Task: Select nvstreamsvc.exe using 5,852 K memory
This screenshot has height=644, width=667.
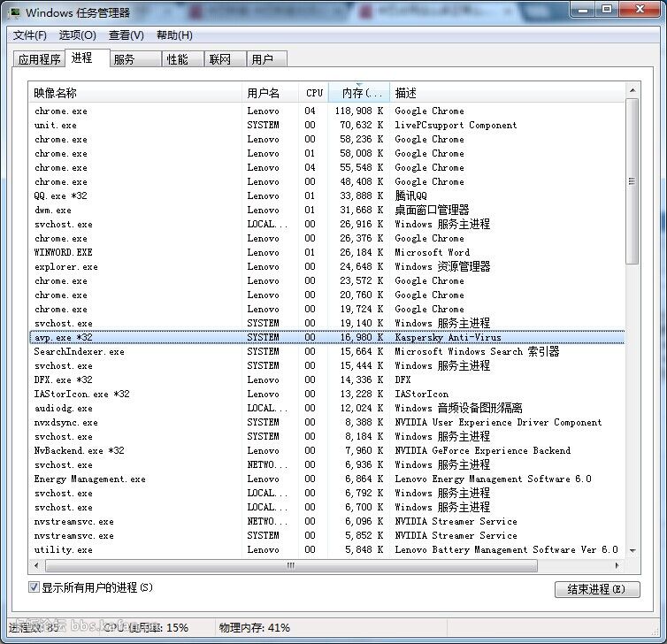Action: [326, 535]
